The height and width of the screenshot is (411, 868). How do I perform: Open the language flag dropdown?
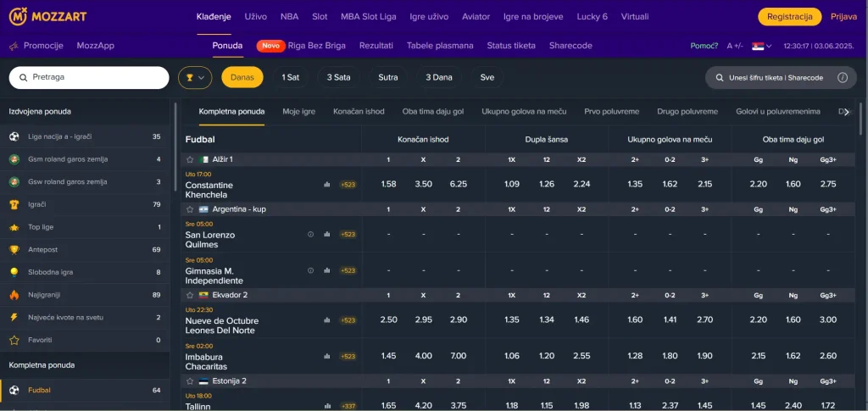pyautogui.click(x=762, y=46)
